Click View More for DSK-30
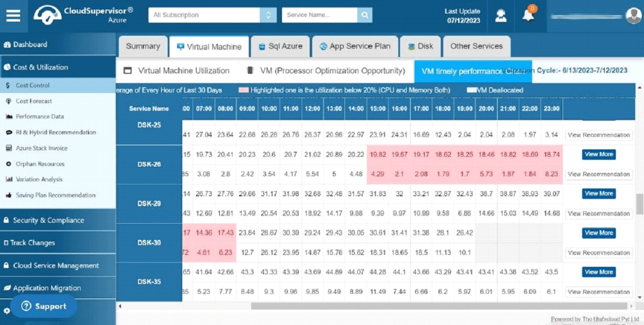 coord(599,233)
